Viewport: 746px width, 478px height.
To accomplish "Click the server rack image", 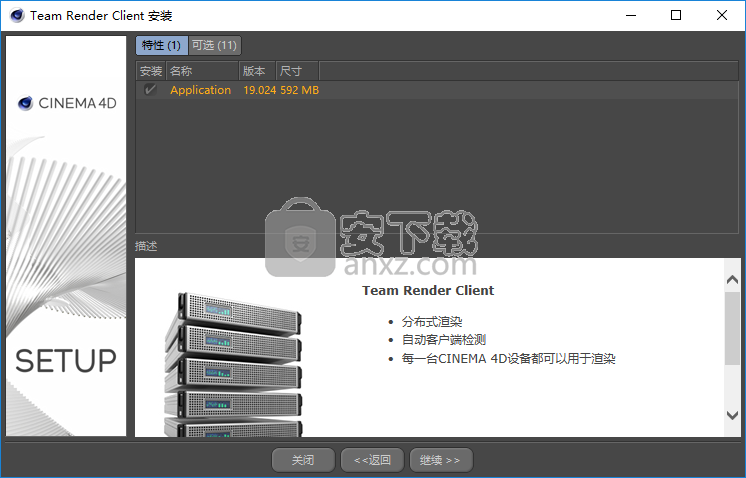I will (x=233, y=364).
